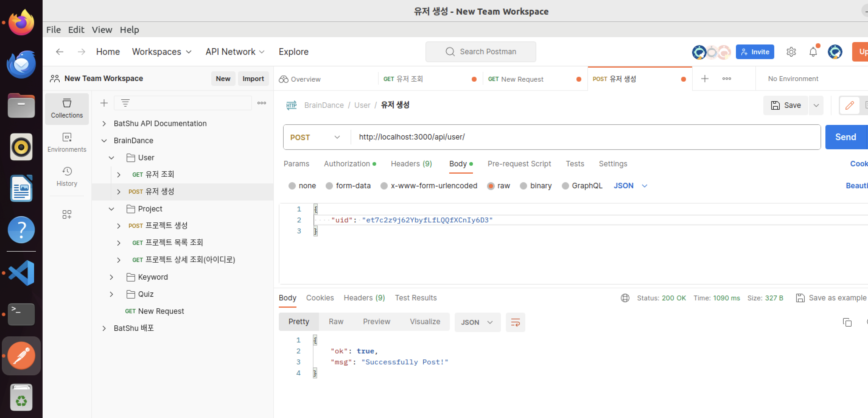This screenshot has height=418, width=868.
Task: Open Firefox from the dock
Action: click(x=21, y=22)
